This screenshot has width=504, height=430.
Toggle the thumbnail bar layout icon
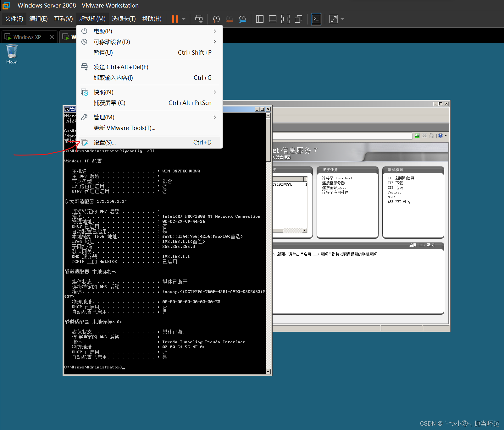tap(273, 19)
